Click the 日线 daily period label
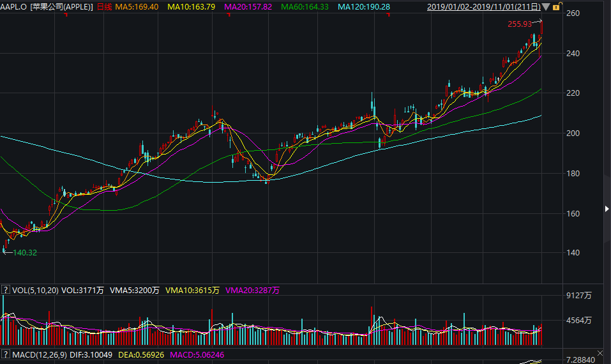Image resolution: width=611 pixels, height=364 pixels. tap(104, 7)
